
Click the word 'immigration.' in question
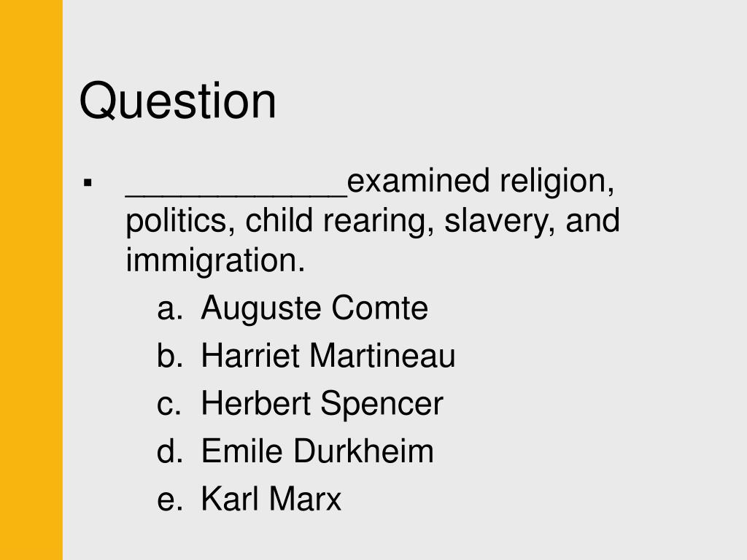pyautogui.click(x=215, y=262)
